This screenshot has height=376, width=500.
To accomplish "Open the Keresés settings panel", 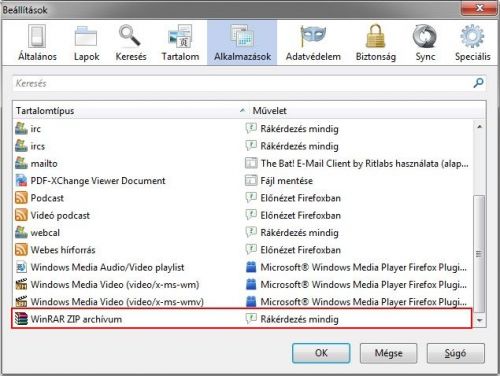I will (x=131, y=43).
